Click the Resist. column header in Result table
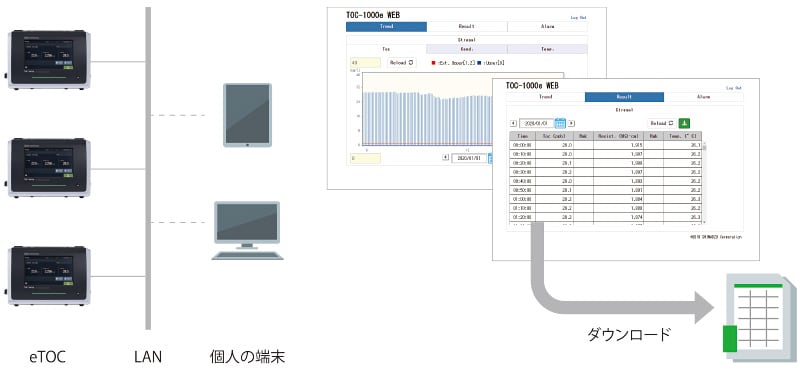Viewport: 800px width, 370px height. [x=619, y=136]
